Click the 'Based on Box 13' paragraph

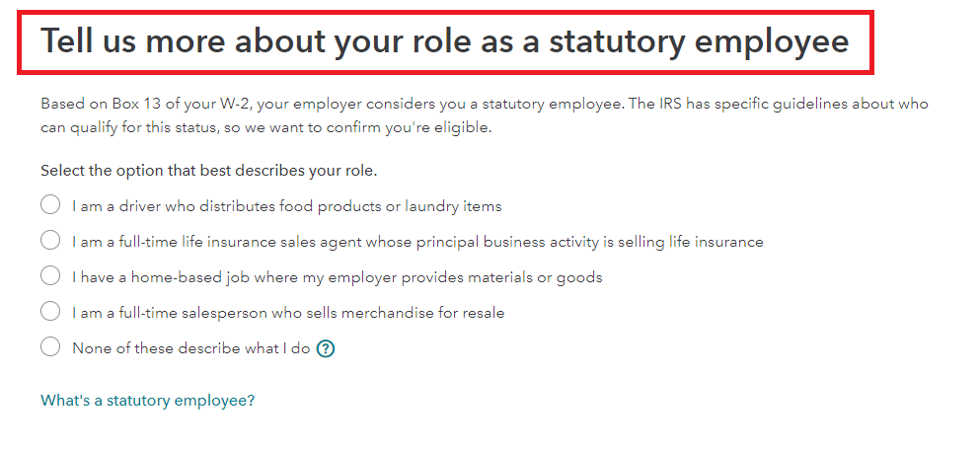click(x=485, y=115)
